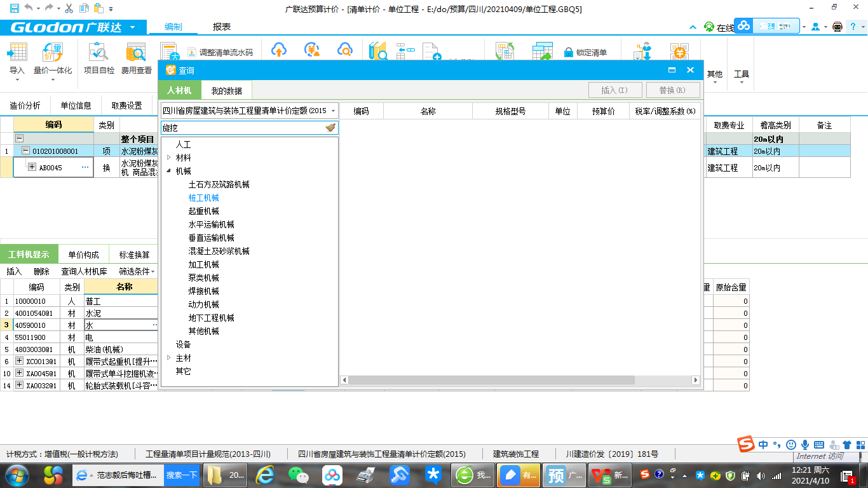Collapse the ribbon with the up chevron
This screenshot has height=488, width=868.
click(693, 27)
